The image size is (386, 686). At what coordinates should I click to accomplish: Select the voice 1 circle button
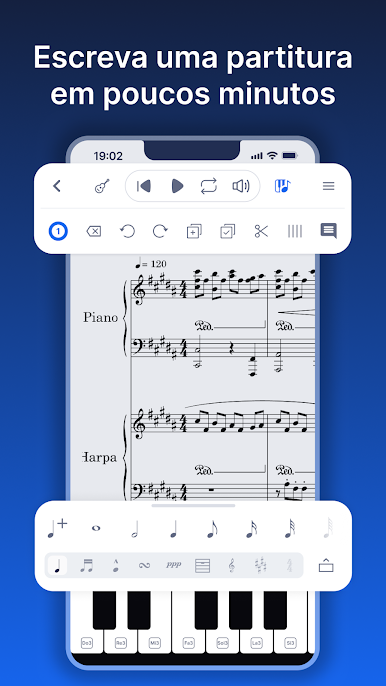click(58, 231)
